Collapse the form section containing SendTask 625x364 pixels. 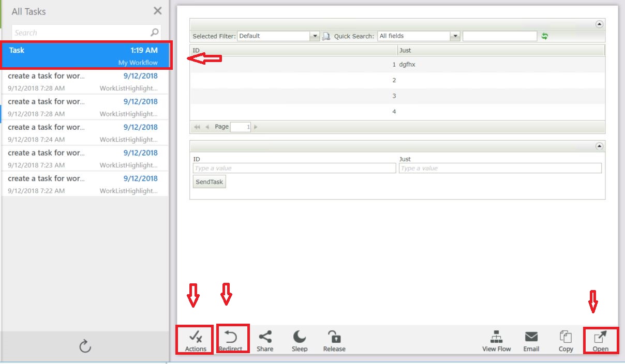600,146
